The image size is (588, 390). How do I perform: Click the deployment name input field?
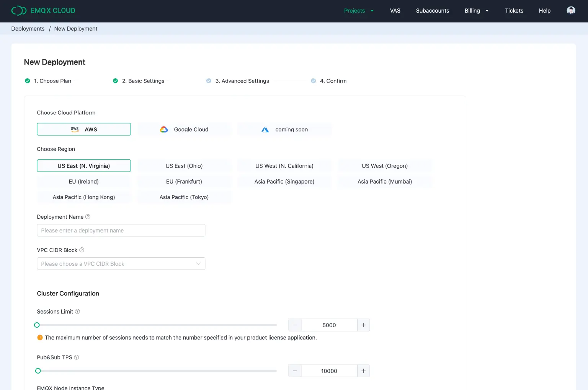point(121,230)
